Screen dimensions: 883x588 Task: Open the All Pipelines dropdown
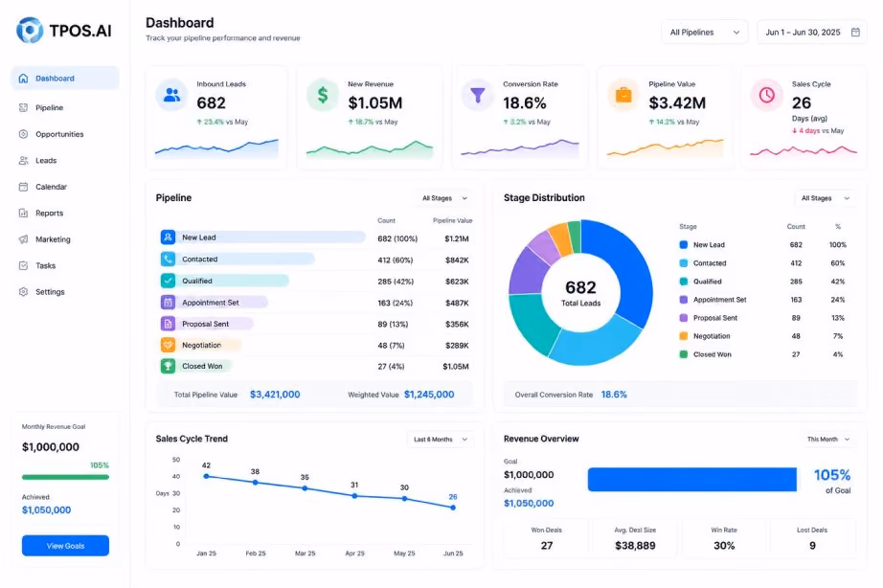click(x=705, y=33)
